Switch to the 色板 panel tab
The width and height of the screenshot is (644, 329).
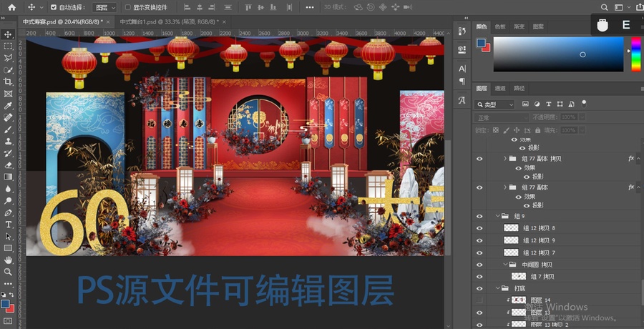[500, 26]
